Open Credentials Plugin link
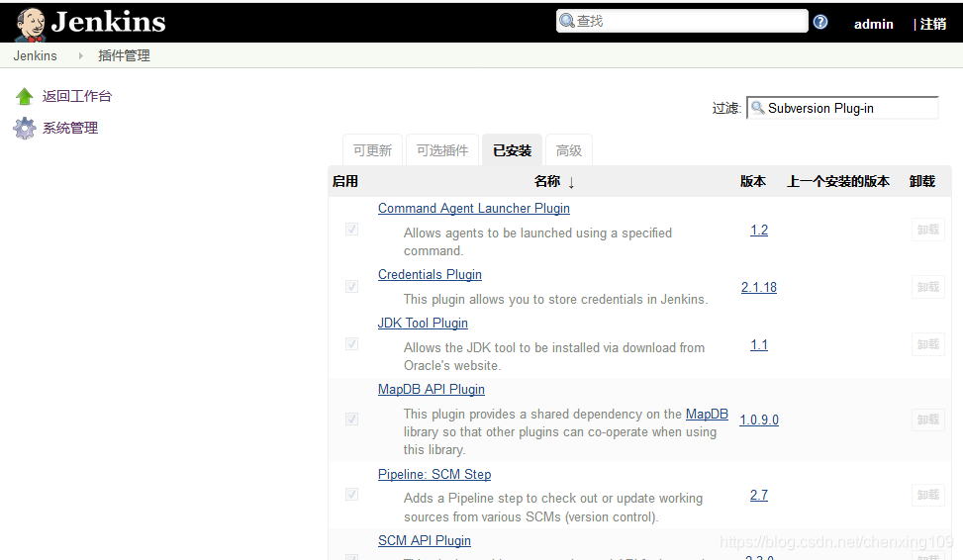 pos(430,274)
